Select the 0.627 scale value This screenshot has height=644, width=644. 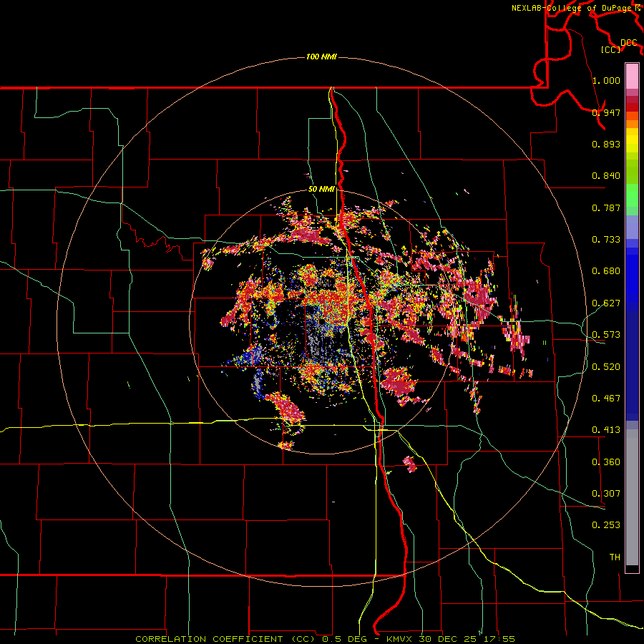[606, 303]
